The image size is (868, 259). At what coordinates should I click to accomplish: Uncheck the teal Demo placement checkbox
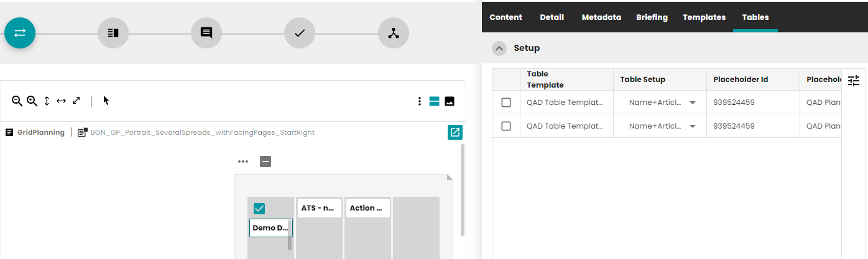tap(259, 209)
